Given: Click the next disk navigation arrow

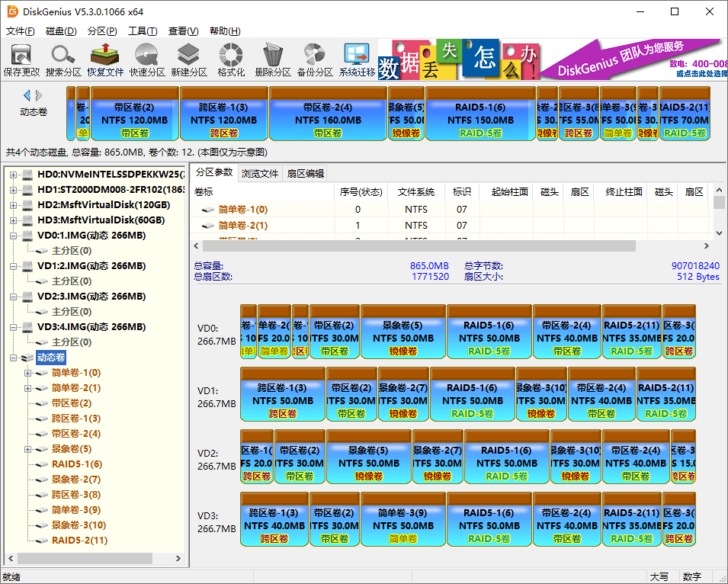Looking at the screenshot, I should (x=39, y=95).
